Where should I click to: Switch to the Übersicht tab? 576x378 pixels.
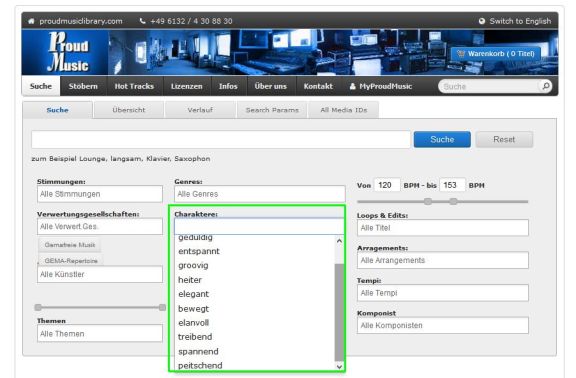coord(129,110)
